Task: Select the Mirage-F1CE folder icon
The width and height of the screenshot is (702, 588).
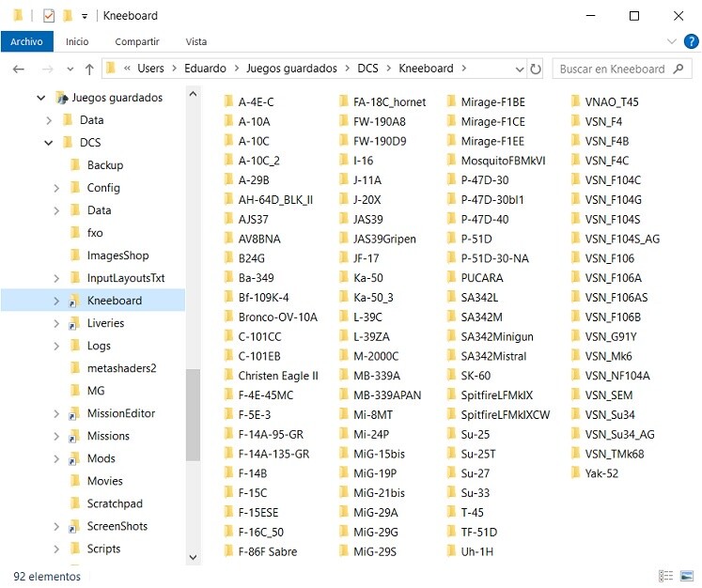Action: tap(452, 121)
